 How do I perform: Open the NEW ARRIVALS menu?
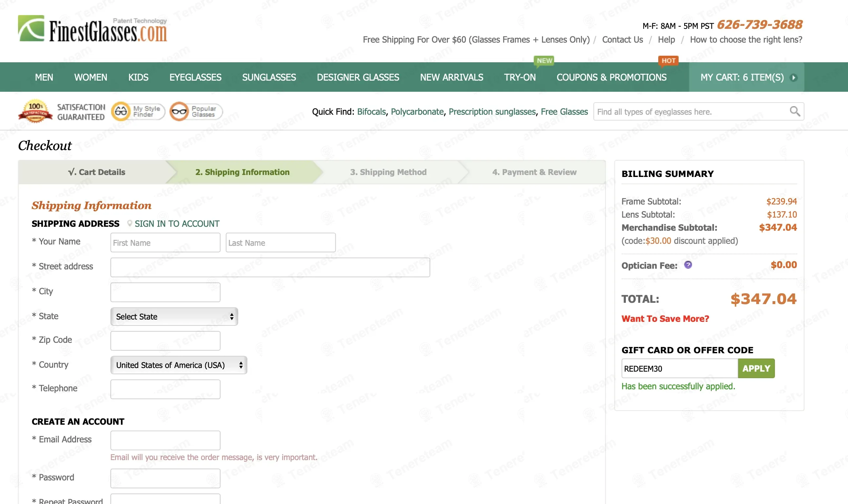click(451, 77)
